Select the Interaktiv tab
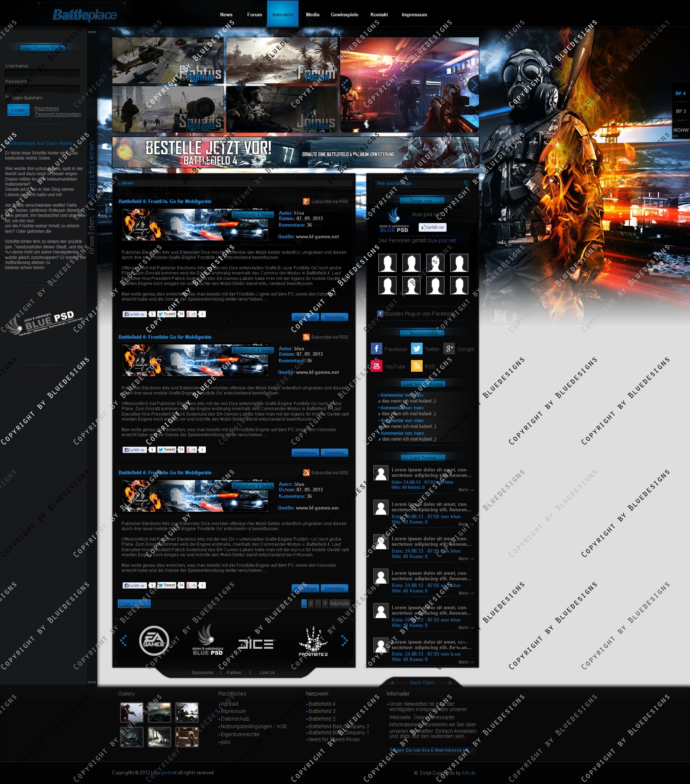Screen dimensions: 690x784 pos(283,13)
